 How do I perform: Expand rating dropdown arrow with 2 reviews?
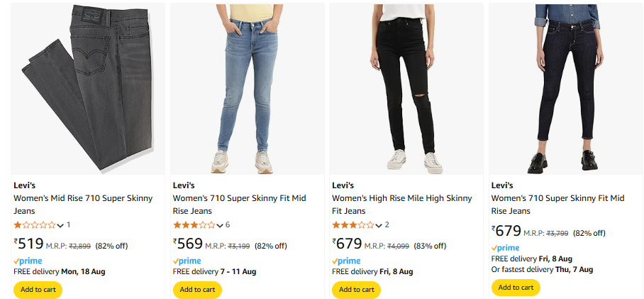click(x=379, y=226)
